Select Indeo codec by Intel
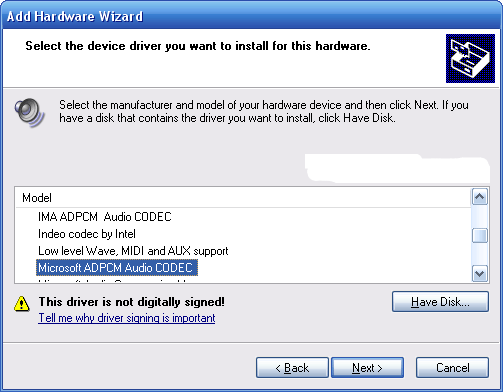Image resolution: width=503 pixels, height=392 pixels. [87, 234]
